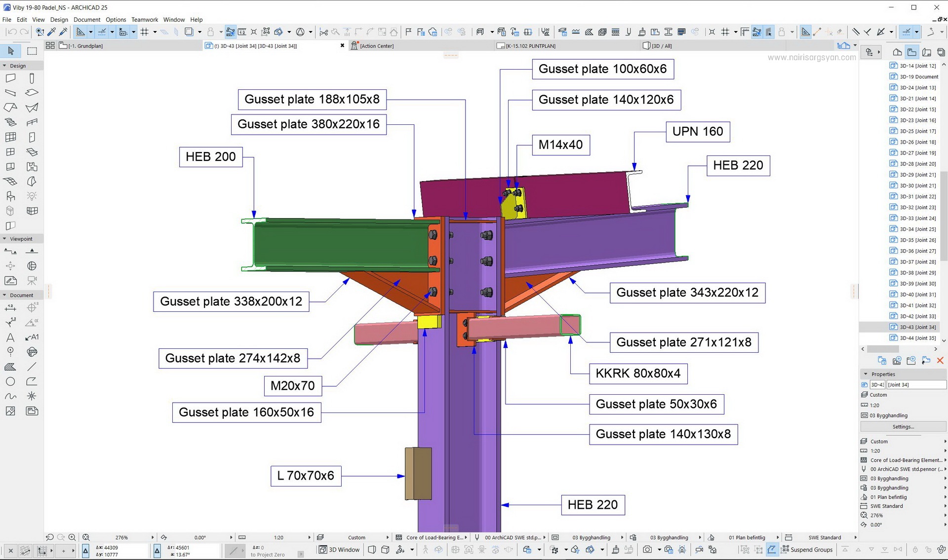Click the Settings... button

(903, 427)
